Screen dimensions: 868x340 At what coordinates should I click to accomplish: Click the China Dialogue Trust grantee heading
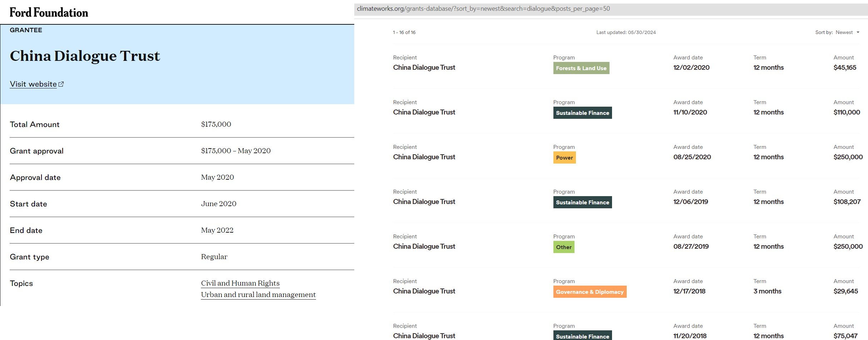point(85,56)
